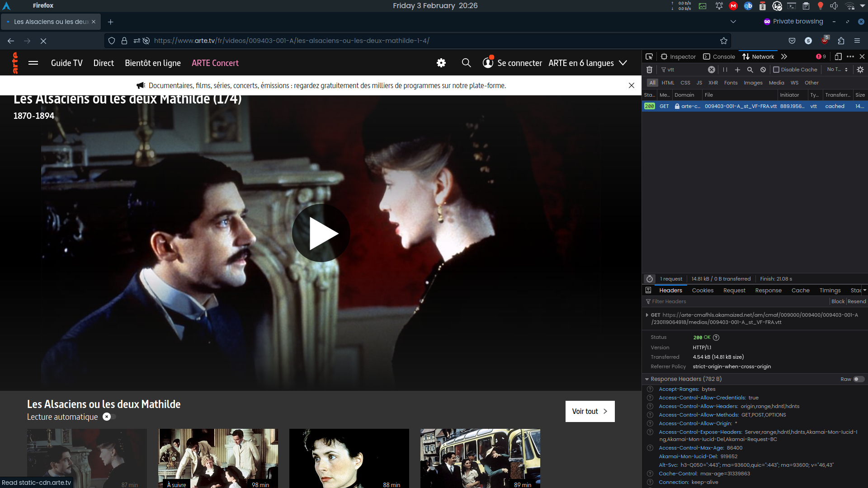Collapse the Response Headers section
The width and height of the screenshot is (868, 488).
(x=647, y=379)
